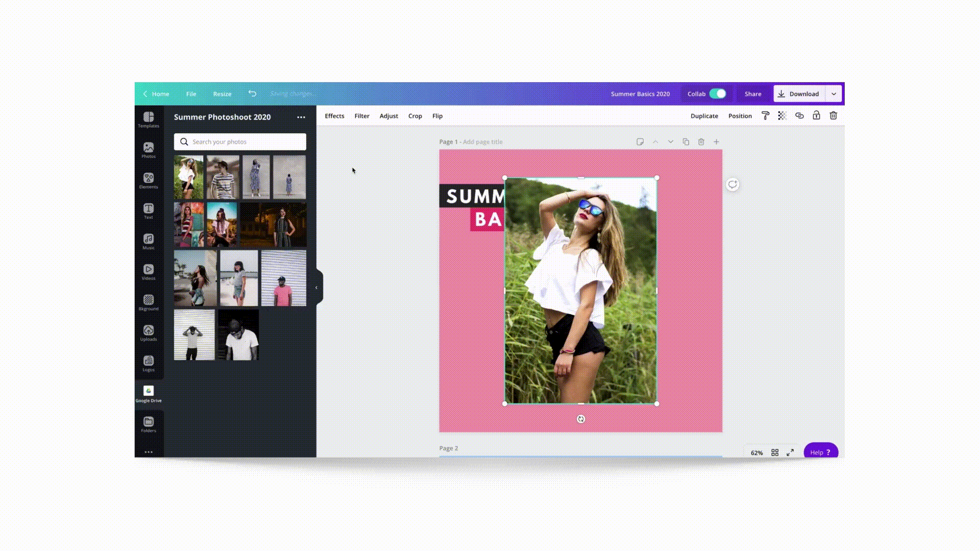
Task: Move Page 1 up with chevron
Action: pos(655,142)
